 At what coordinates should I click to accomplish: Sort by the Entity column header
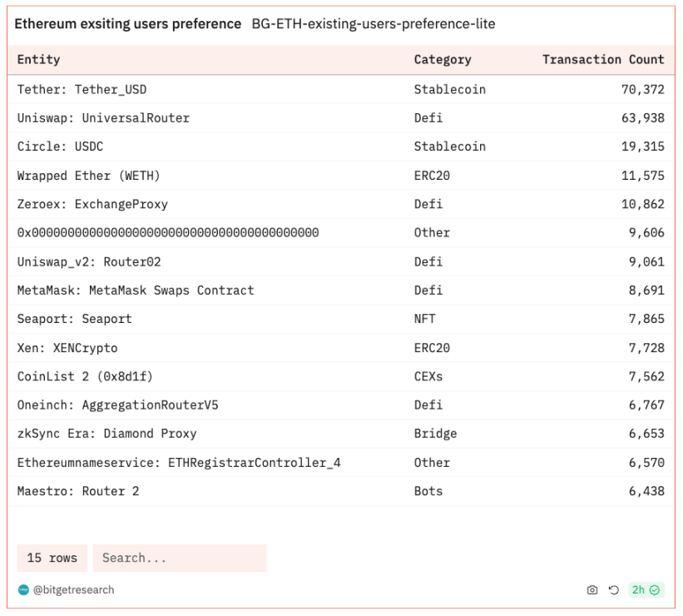39,60
